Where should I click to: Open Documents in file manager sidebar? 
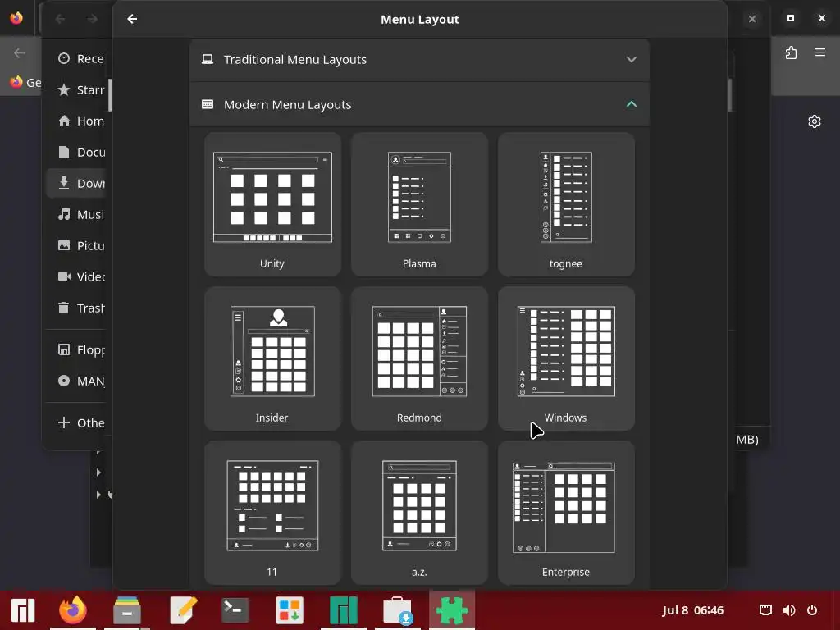click(x=80, y=152)
